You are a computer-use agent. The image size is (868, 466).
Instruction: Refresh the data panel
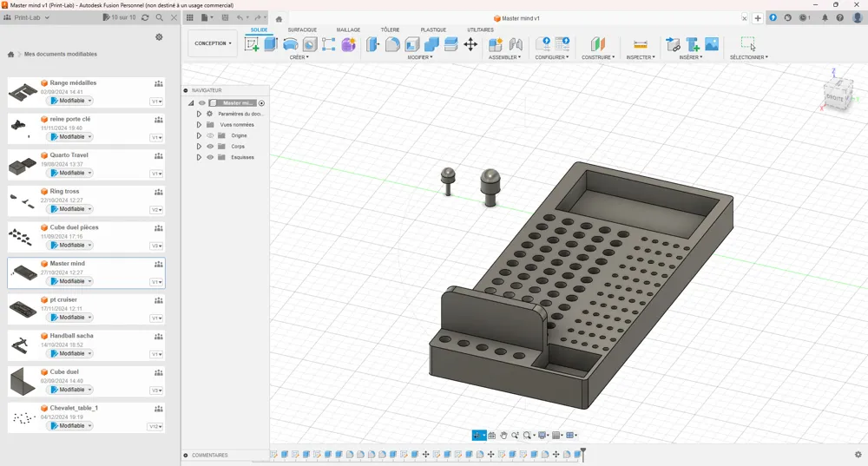(145, 17)
